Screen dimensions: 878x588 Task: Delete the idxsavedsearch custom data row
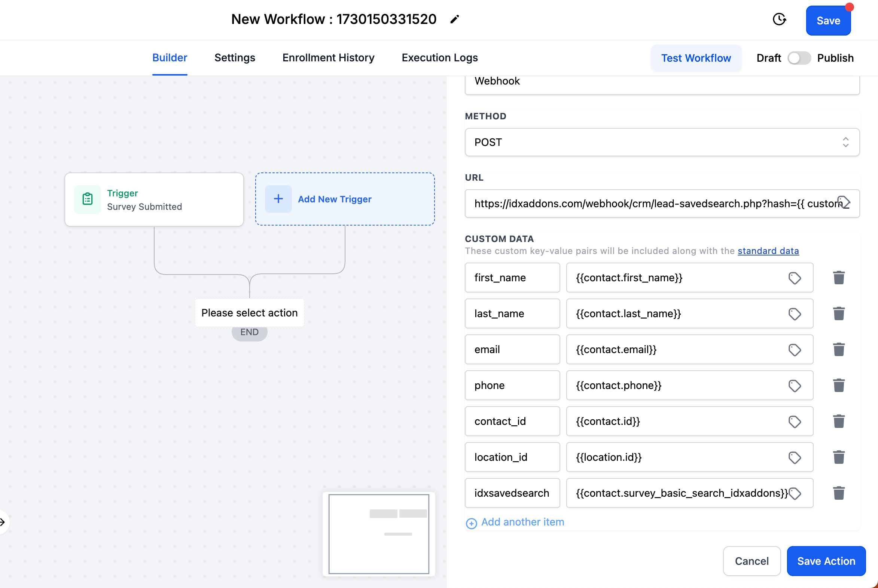point(839,493)
